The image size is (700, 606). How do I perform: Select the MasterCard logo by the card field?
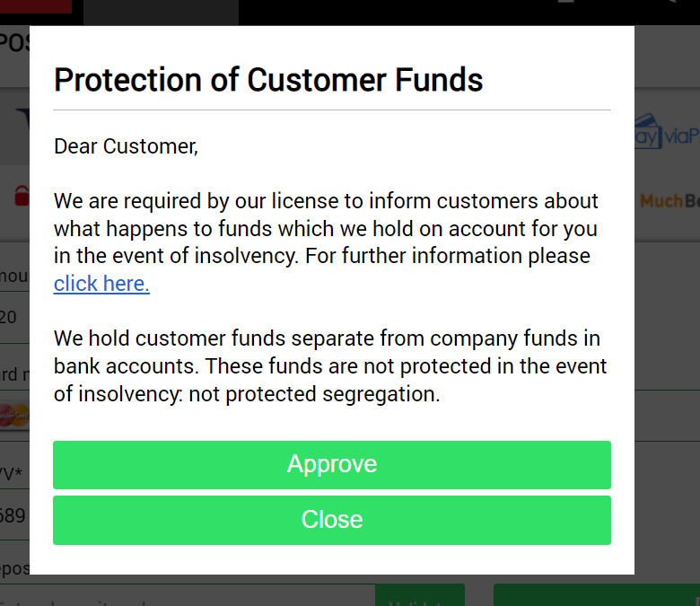tap(14, 416)
